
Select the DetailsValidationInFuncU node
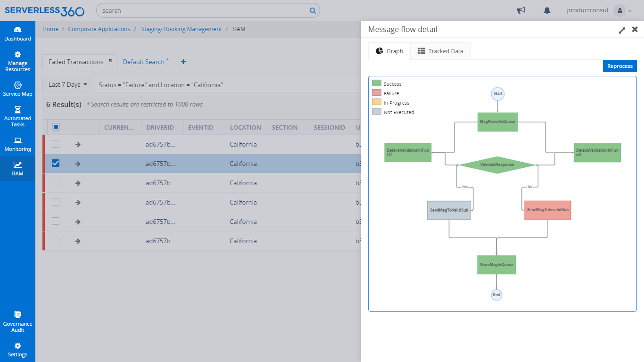click(408, 153)
